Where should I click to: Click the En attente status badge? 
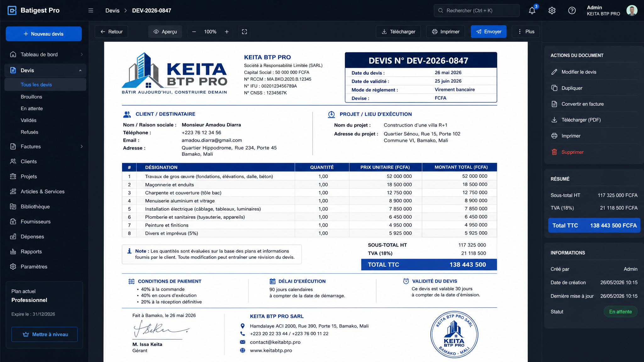[620, 312]
